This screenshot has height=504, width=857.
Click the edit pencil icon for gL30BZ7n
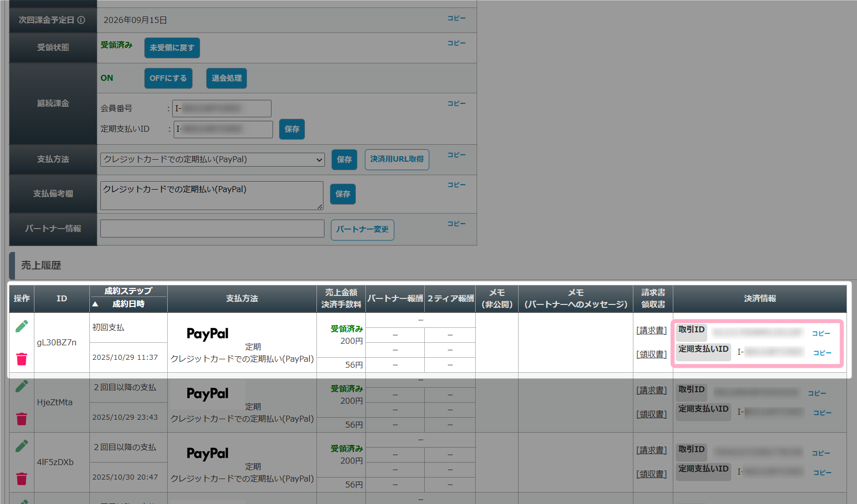pos(21,326)
